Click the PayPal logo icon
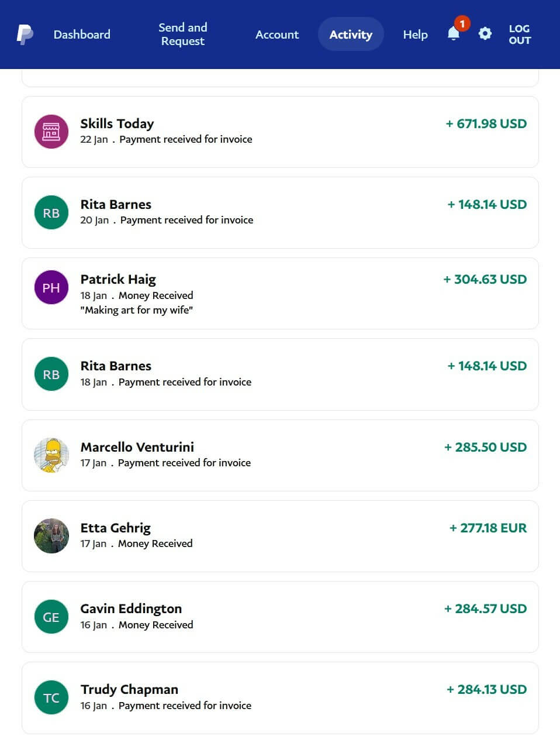560x736 pixels. 25,35
